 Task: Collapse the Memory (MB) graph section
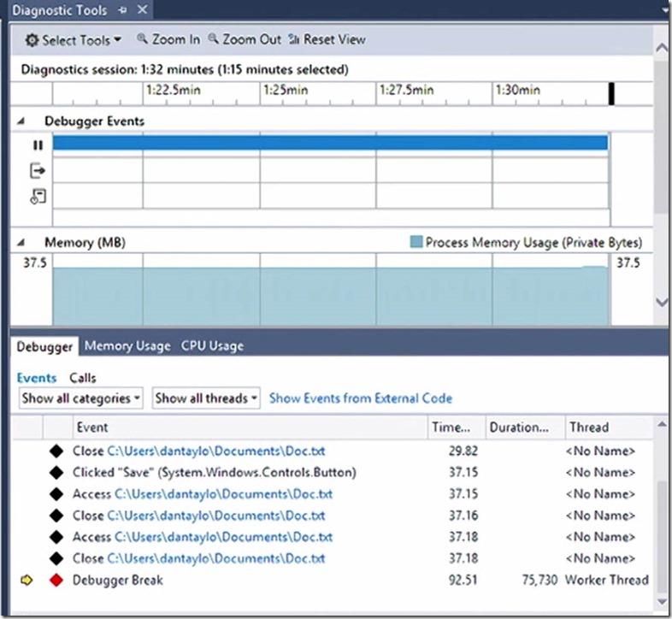click(21, 243)
